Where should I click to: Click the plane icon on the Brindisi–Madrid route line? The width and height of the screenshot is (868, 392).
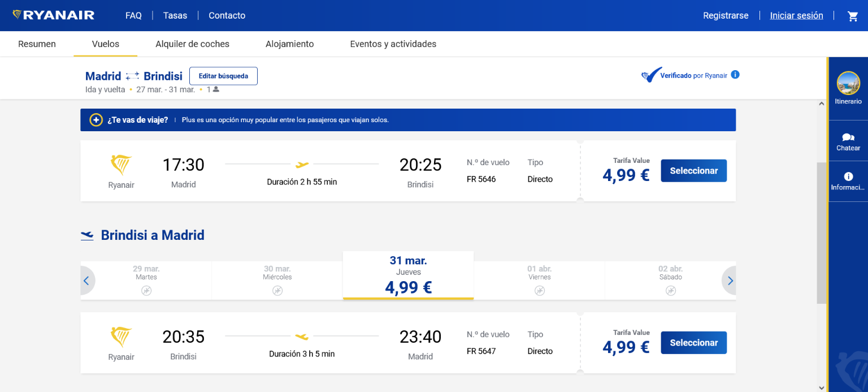click(302, 337)
